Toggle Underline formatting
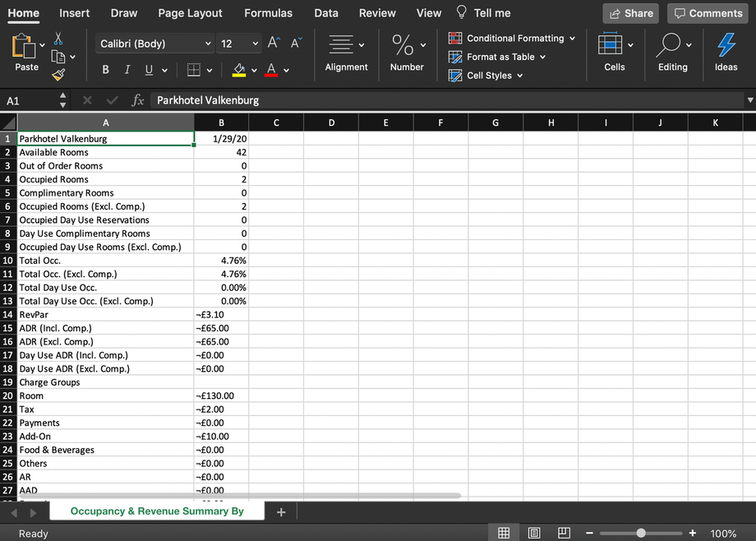The image size is (756, 541). click(149, 70)
